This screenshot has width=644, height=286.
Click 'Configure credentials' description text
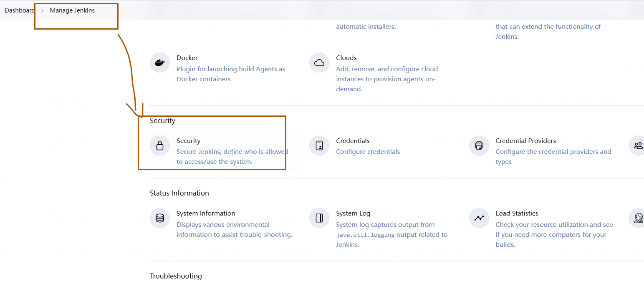point(368,151)
